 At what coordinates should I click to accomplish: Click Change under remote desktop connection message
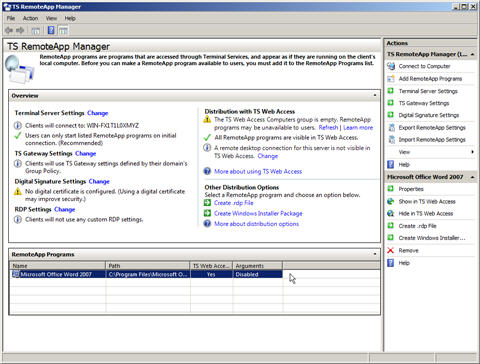268,156
